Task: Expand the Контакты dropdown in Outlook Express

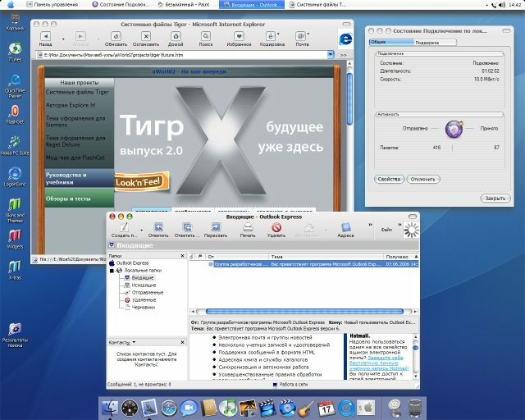Action: 134,342
